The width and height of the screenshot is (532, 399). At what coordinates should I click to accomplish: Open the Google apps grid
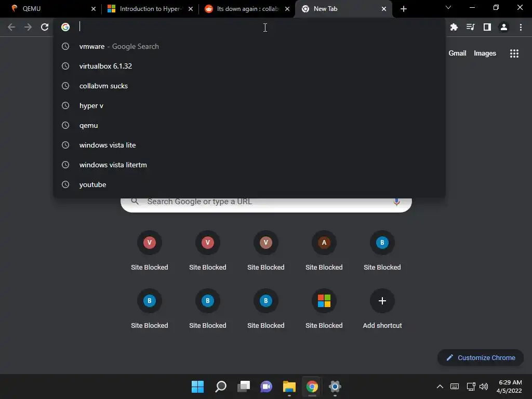514,54
